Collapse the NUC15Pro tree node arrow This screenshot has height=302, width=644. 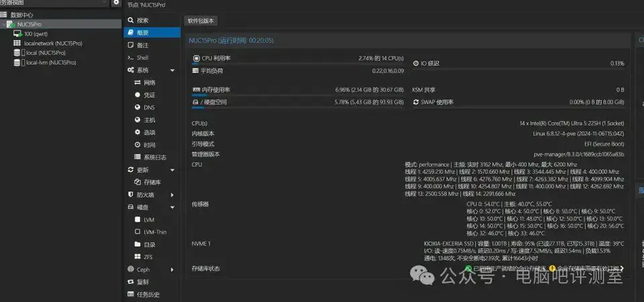click(3, 24)
